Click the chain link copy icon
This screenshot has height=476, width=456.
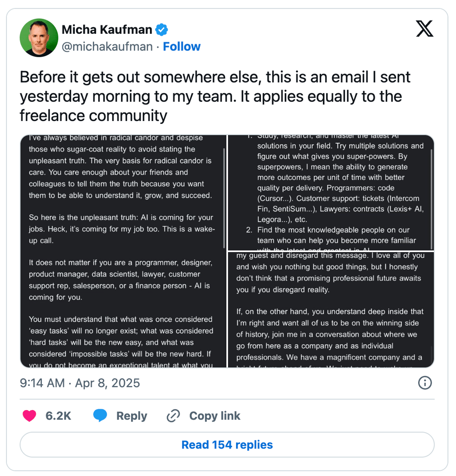click(x=173, y=416)
